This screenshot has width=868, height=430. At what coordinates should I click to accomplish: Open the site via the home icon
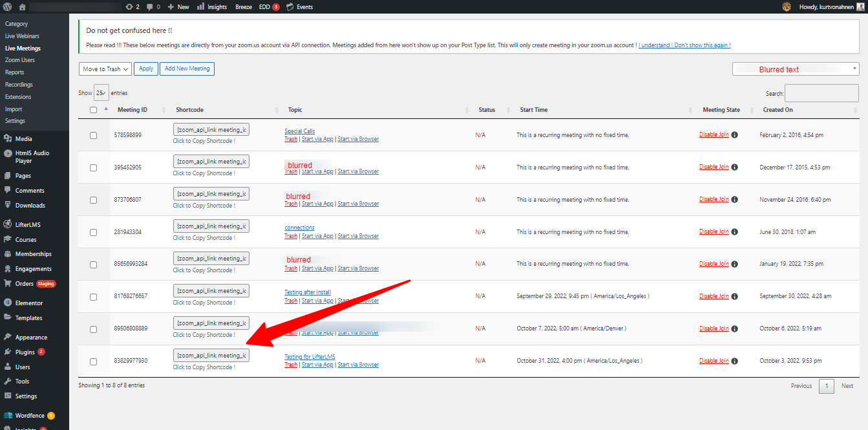pyautogui.click(x=22, y=6)
